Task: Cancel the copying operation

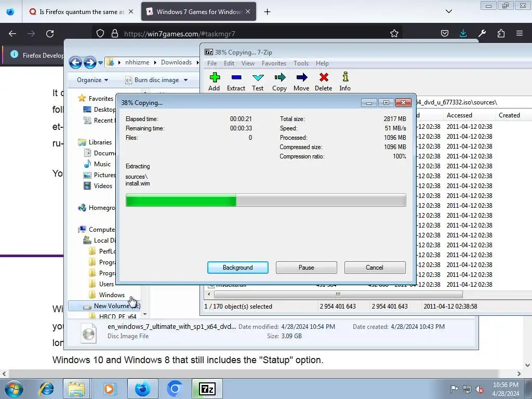Action: coord(375,268)
